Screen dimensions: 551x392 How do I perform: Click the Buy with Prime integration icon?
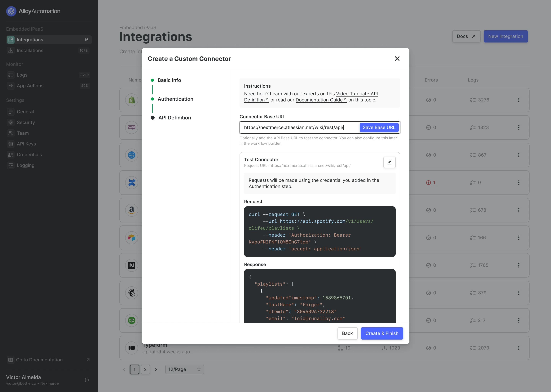coord(131,155)
